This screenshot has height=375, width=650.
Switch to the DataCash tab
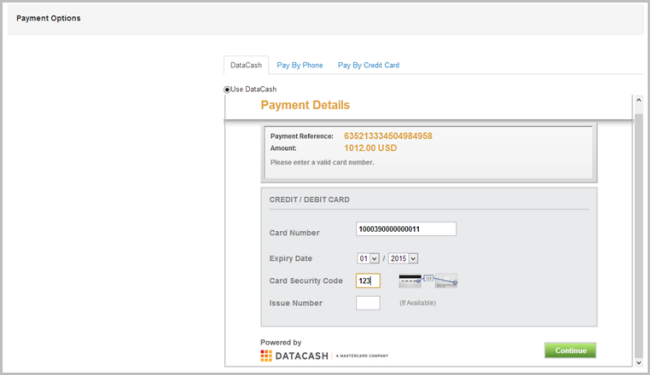[246, 65]
